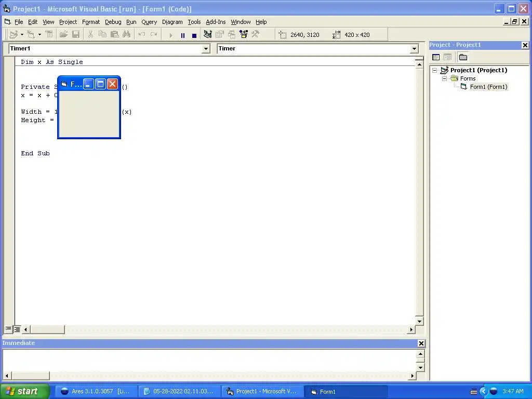
Task: Click the running Form1 window icon
Action: pos(64,84)
